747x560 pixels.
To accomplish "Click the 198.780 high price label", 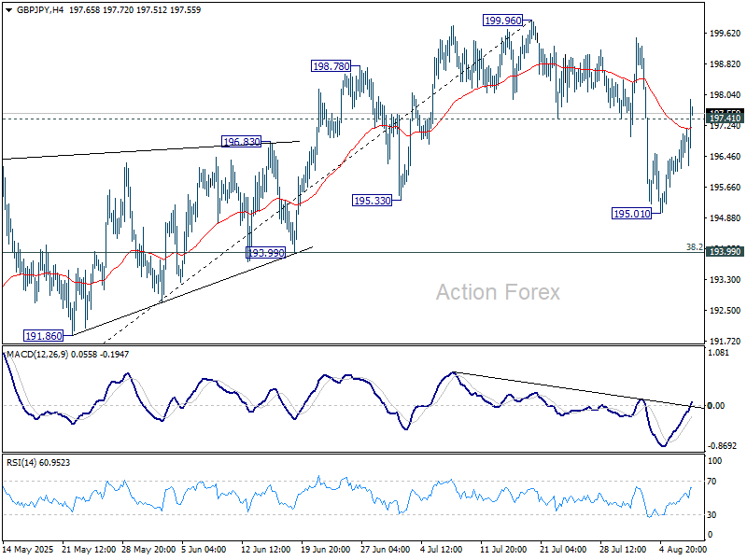I will point(331,66).
